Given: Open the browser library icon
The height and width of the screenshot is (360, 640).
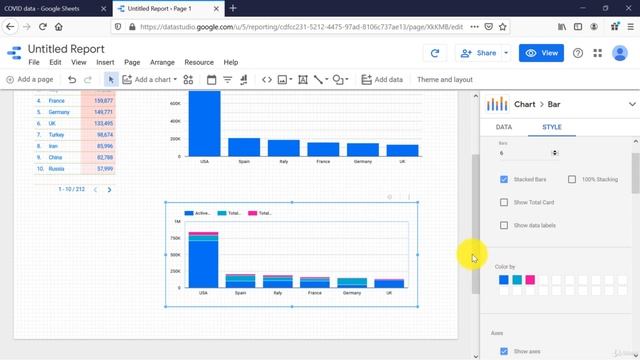Looking at the screenshot, I should (x=562, y=27).
